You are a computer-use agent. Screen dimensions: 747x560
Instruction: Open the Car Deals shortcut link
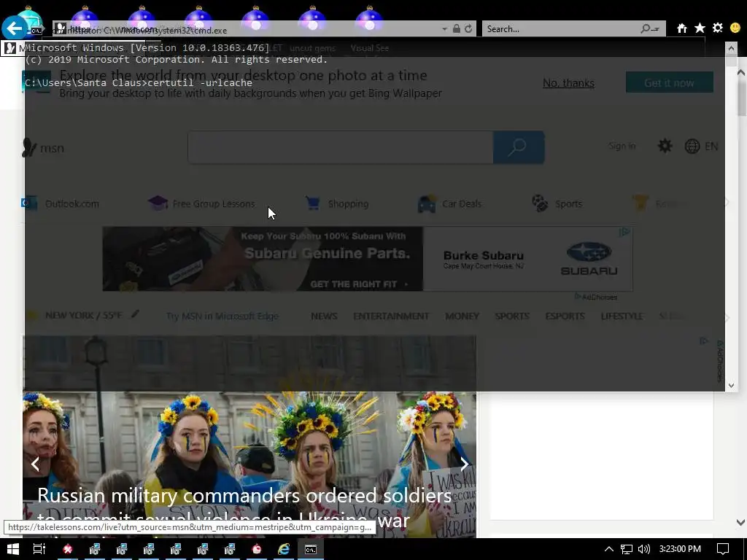click(449, 203)
